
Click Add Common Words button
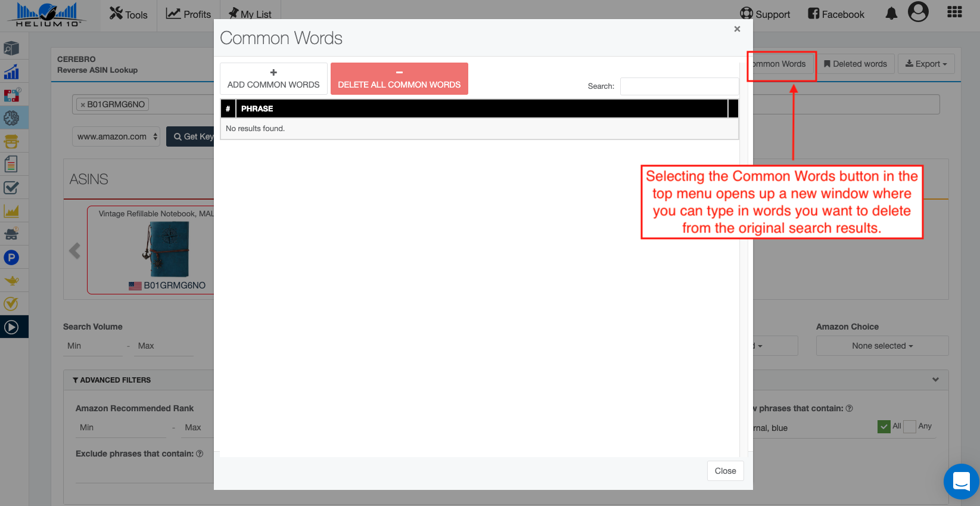coord(273,79)
